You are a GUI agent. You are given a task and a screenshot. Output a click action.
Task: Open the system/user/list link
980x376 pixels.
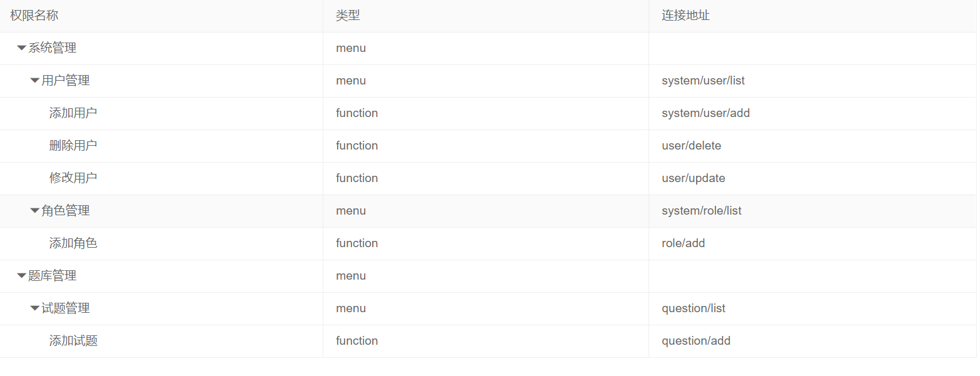(x=702, y=81)
